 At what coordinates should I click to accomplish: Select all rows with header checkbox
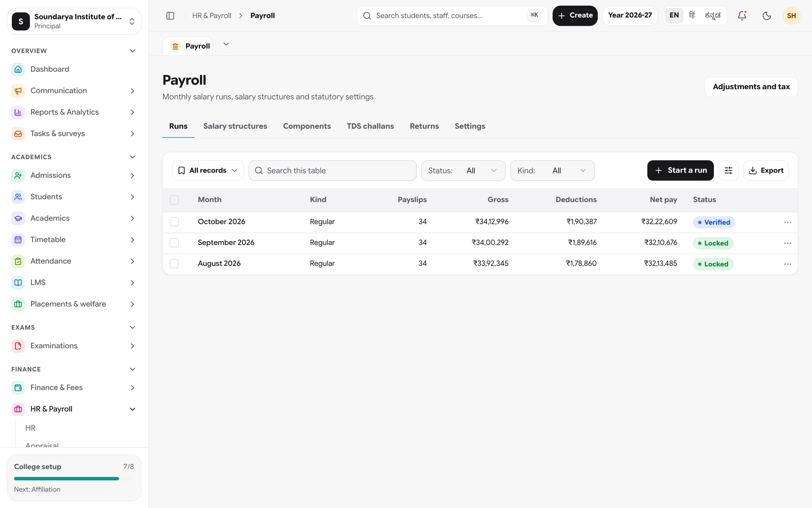(174, 200)
